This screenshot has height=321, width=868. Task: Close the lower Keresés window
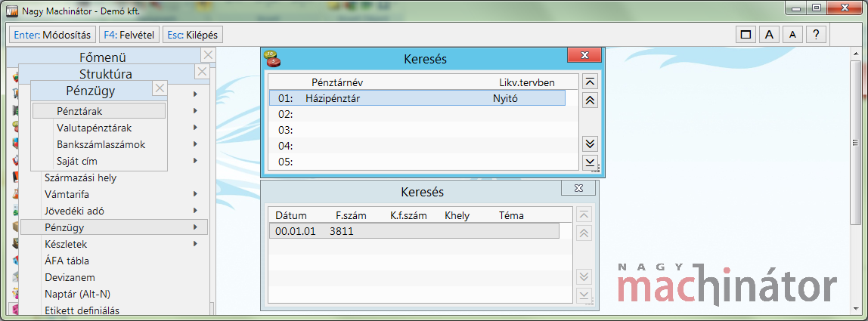point(578,188)
